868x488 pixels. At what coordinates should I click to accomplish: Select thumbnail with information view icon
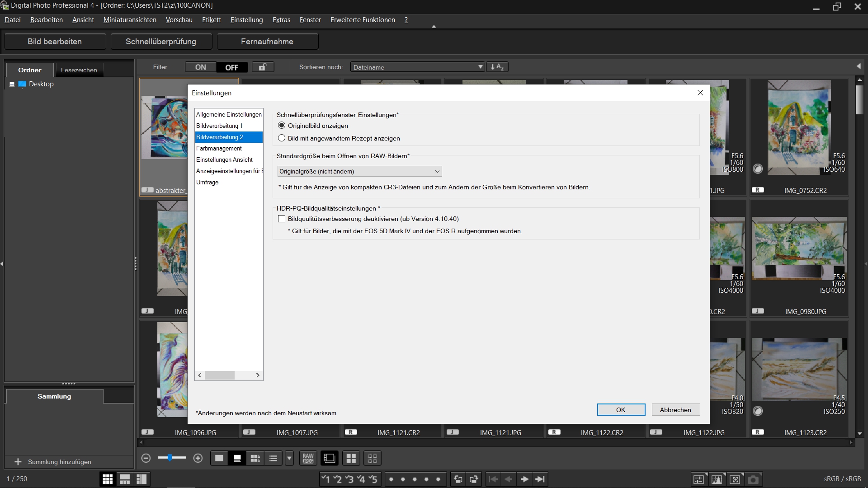(255, 458)
